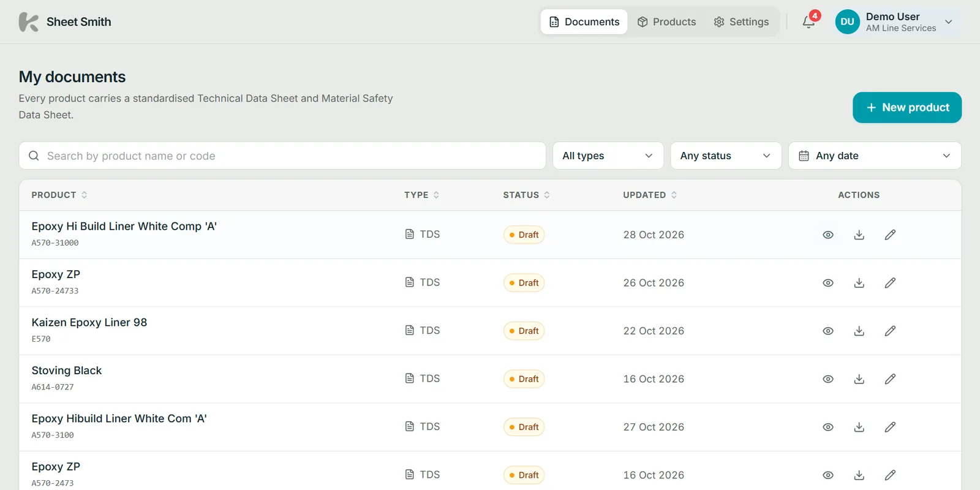The width and height of the screenshot is (980, 490).
Task: Preview the Epoxy Hi Build Liner White Comp 'A' document
Action: coord(828,235)
